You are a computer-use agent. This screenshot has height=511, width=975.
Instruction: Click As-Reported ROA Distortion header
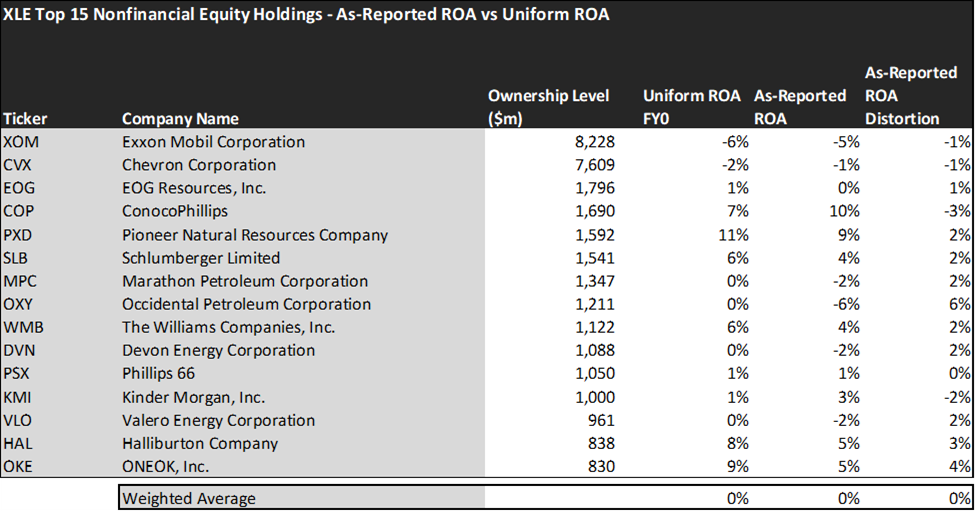[911, 96]
